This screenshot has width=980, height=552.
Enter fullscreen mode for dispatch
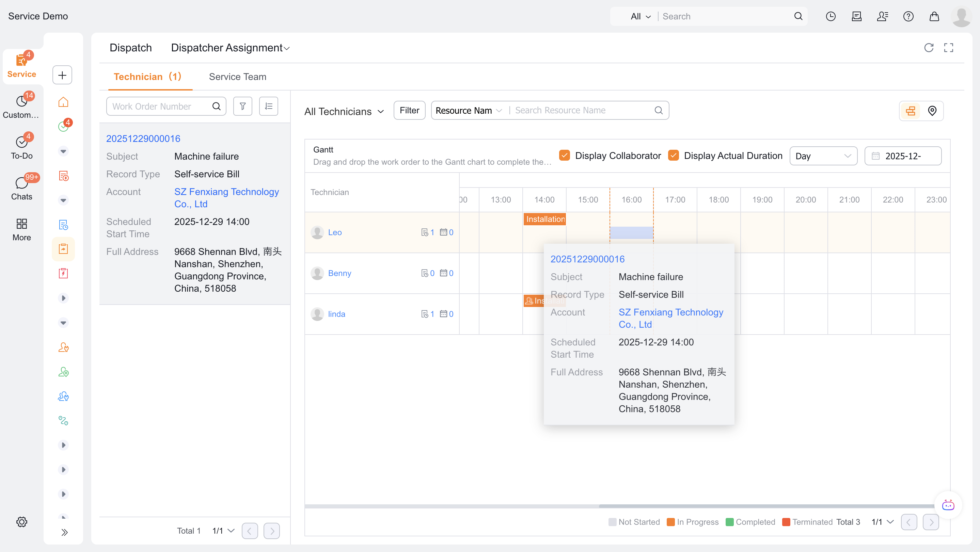click(x=948, y=48)
